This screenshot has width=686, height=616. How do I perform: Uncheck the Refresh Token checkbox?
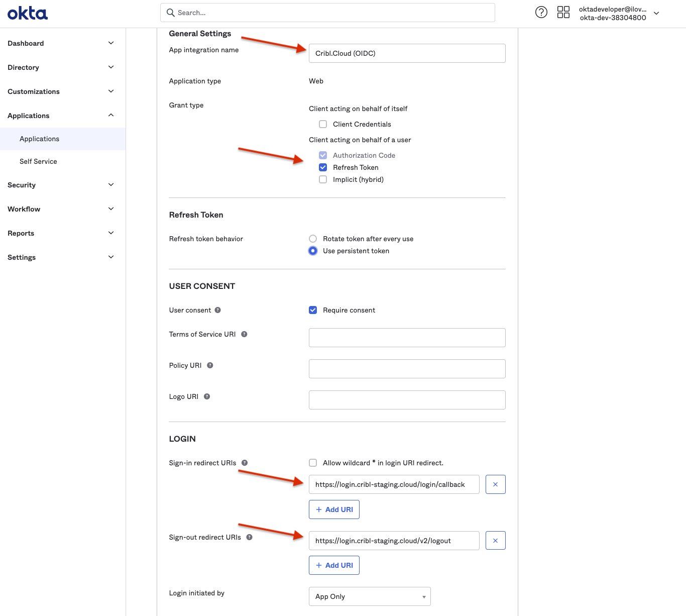tap(323, 167)
